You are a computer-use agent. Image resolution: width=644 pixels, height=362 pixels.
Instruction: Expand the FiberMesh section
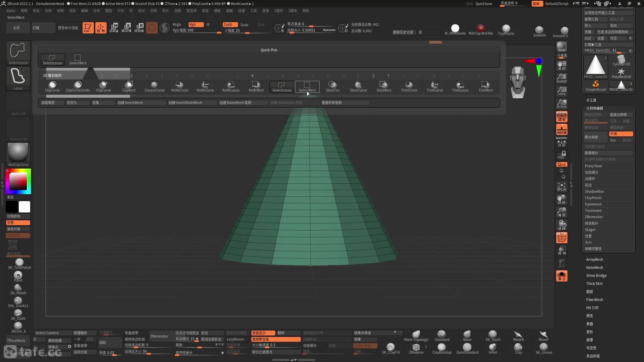pyautogui.click(x=594, y=300)
